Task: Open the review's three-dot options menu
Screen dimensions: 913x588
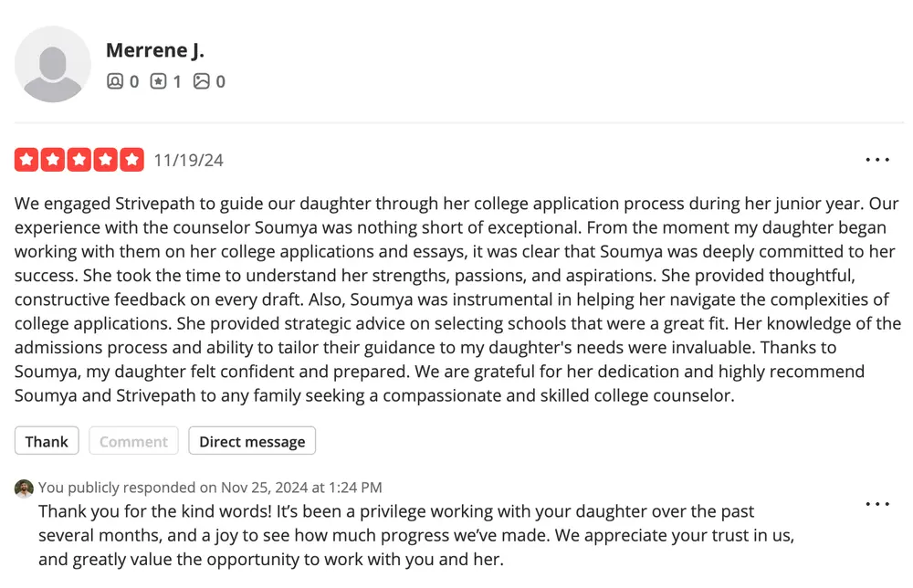Action: click(877, 160)
